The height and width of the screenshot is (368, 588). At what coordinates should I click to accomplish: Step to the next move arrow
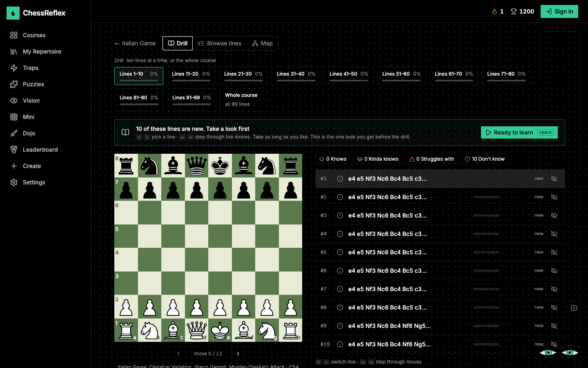pyautogui.click(x=238, y=354)
